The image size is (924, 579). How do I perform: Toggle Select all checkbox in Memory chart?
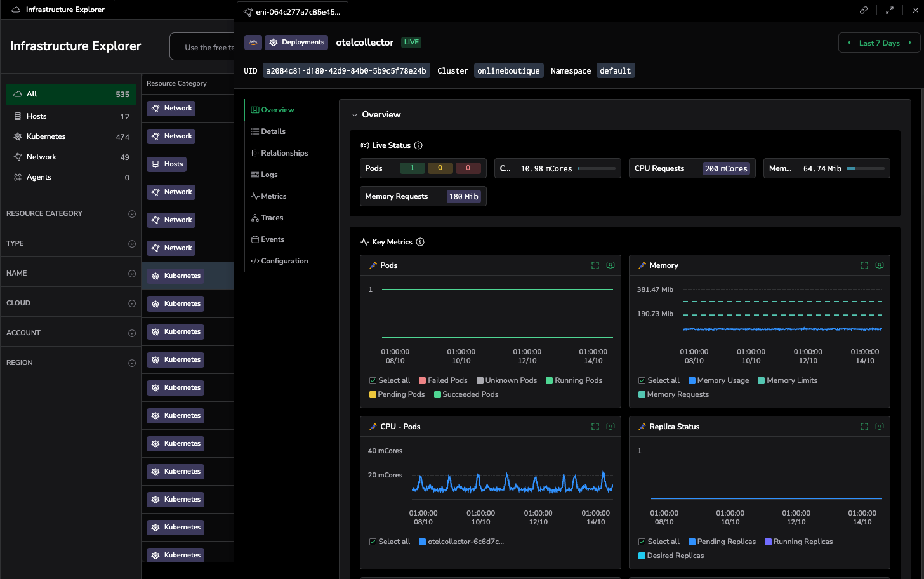[642, 380]
